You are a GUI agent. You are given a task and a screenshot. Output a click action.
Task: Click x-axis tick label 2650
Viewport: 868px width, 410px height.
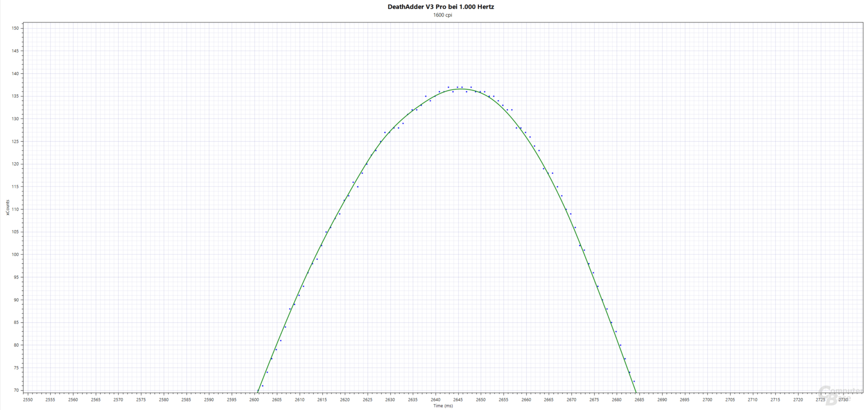pyautogui.click(x=481, y=400)
